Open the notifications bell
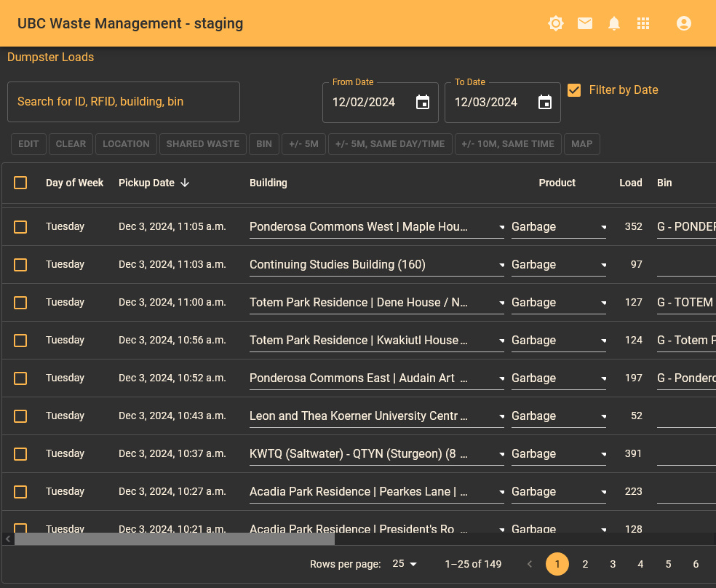 tap(614, 23)
